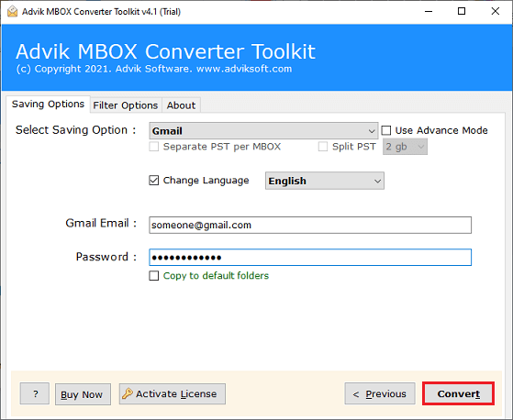Click the Activate License button
Viewport: 513px width, 420px height.
pos(173,393)
